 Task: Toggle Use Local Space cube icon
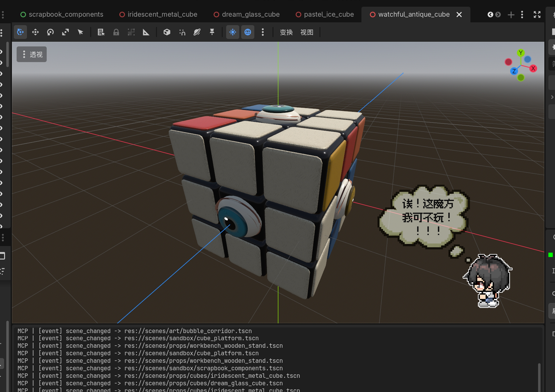[x=167, y=32]
